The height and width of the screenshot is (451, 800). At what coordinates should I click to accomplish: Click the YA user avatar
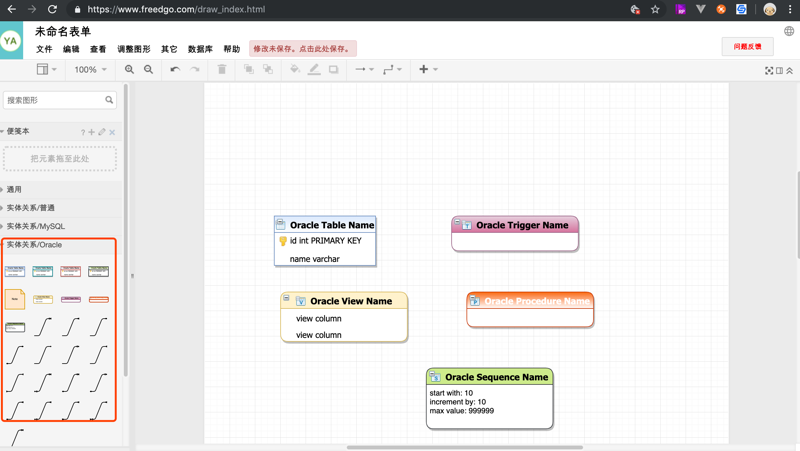point(10,41)
